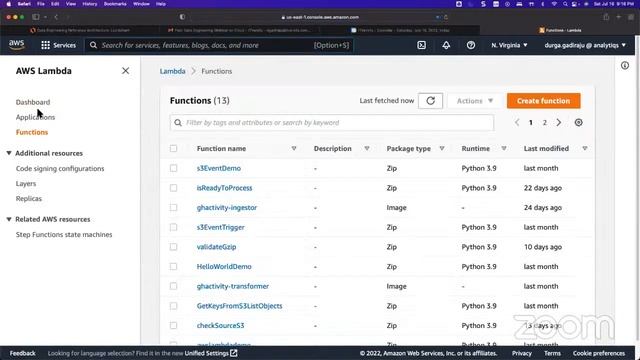Image resolution: width=640 pixels, height=360 pixels.
Task: Check the s3EventTrigger row checkbox
Action: (x=173, y=227)
